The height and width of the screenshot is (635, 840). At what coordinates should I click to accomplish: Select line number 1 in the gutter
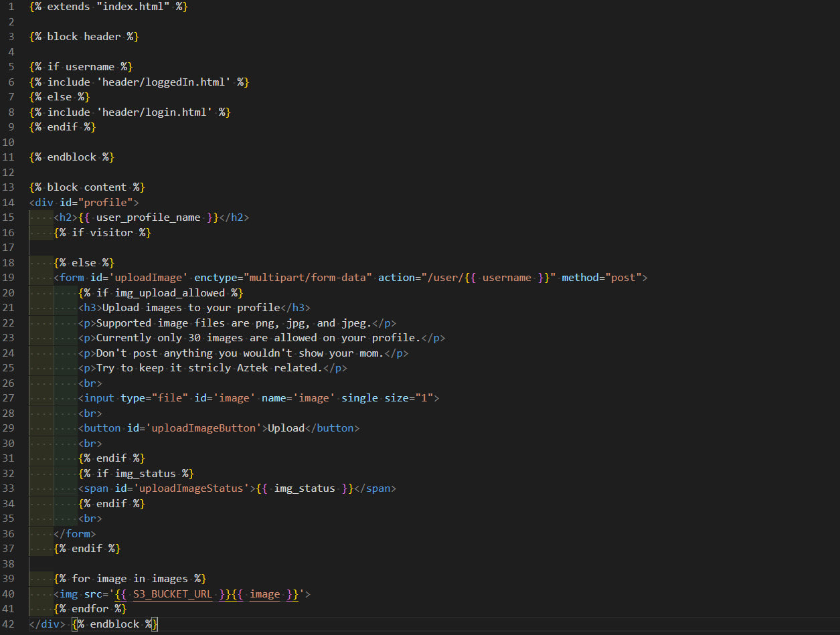pyautogui.click(x=10, y=7)
